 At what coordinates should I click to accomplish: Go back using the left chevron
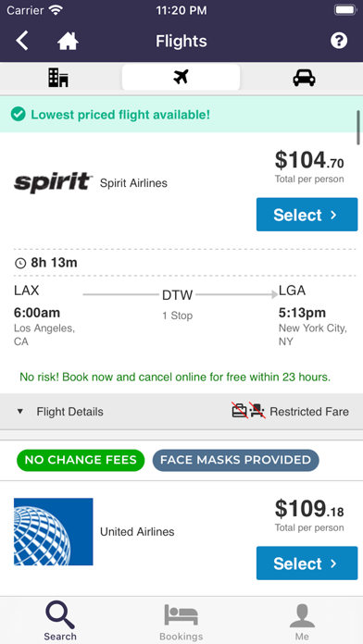point(22,41)
